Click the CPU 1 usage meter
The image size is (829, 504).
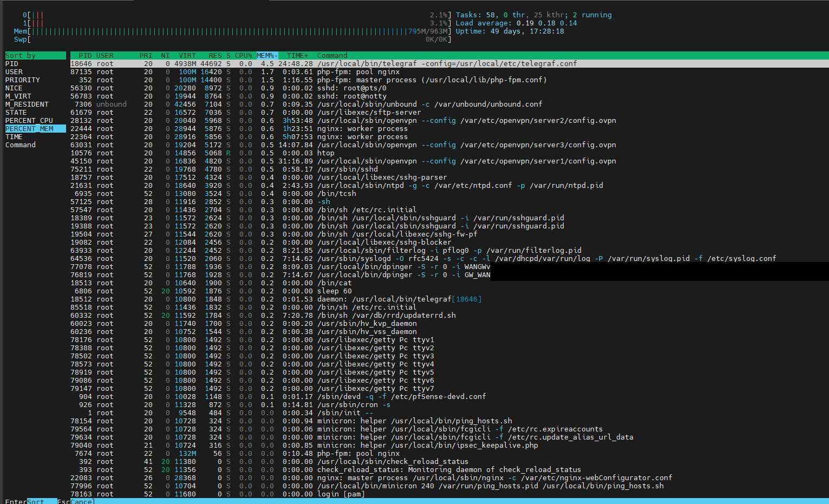tap(237, 23)
